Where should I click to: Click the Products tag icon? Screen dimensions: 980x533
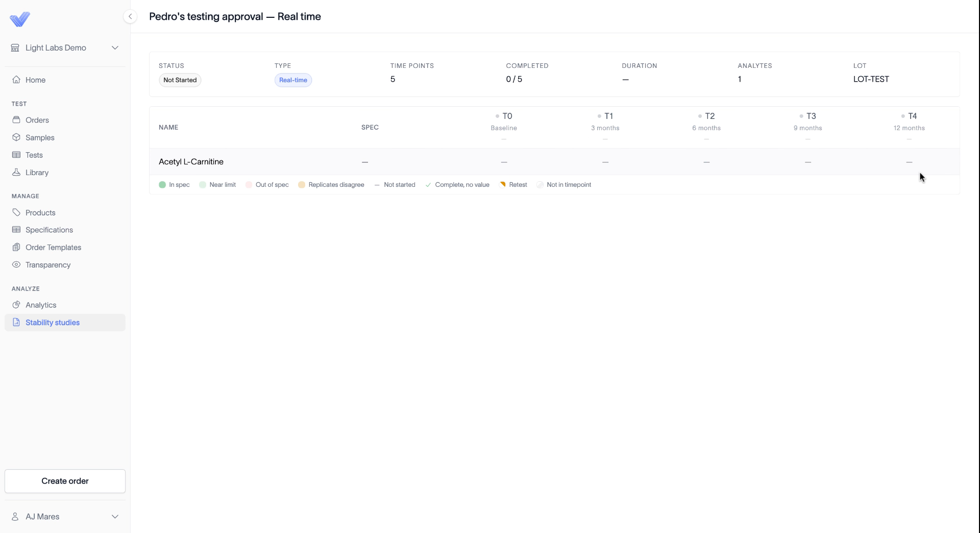click(x=16, y=212)
